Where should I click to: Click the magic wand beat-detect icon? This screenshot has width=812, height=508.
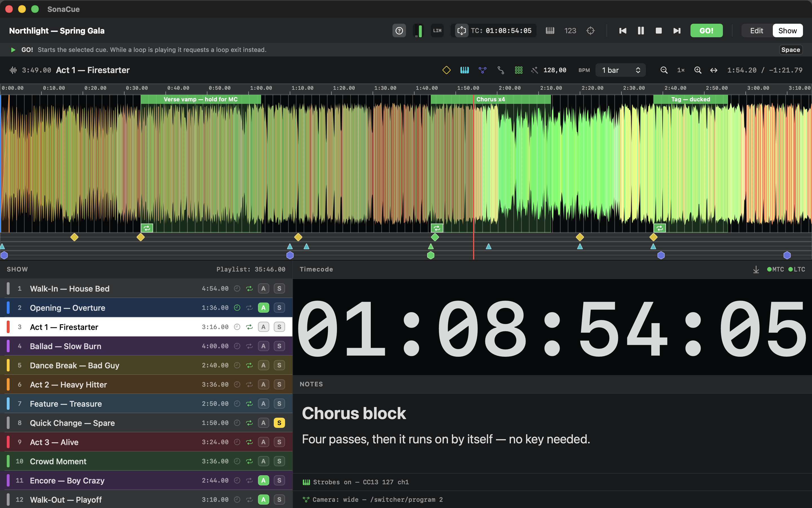(535, 70)
